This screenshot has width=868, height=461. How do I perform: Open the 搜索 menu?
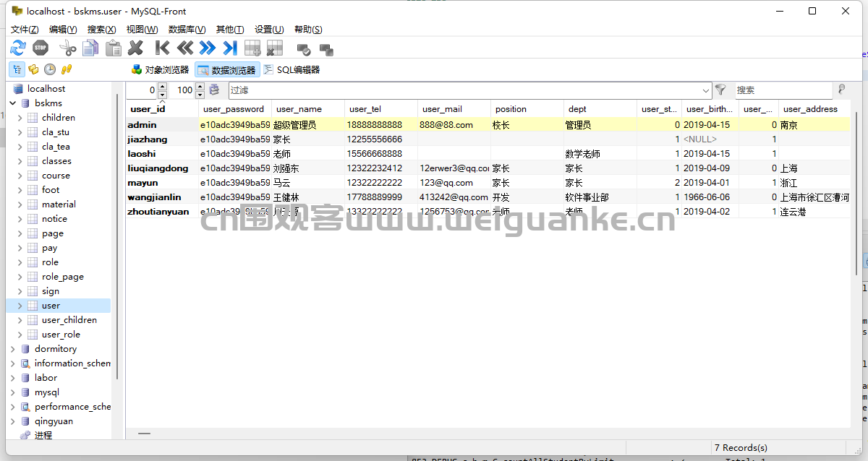(101, 30)
